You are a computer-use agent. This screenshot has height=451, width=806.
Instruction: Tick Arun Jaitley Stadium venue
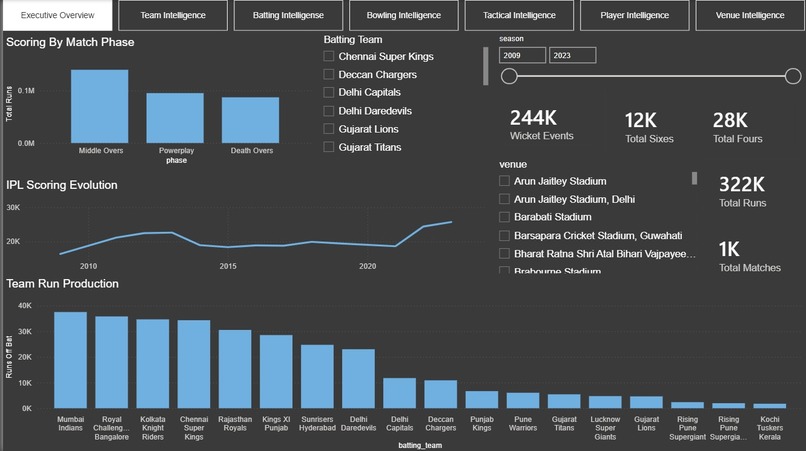[x=505, y=181]
